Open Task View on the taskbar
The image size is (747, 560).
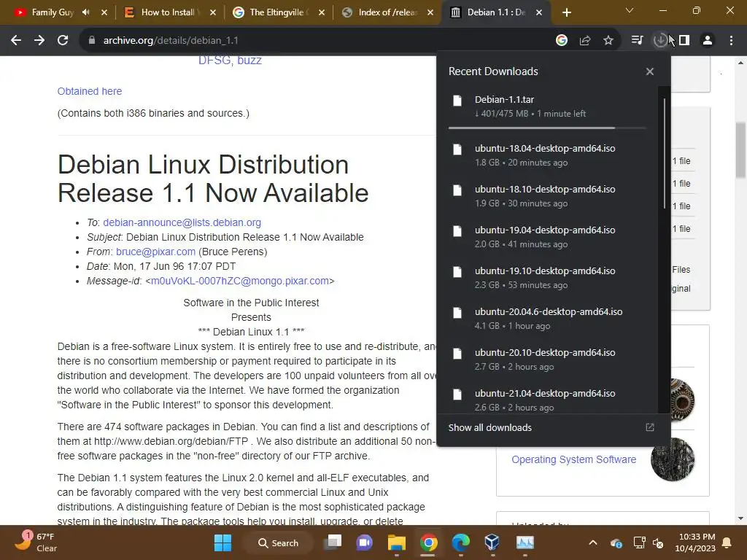333,542
